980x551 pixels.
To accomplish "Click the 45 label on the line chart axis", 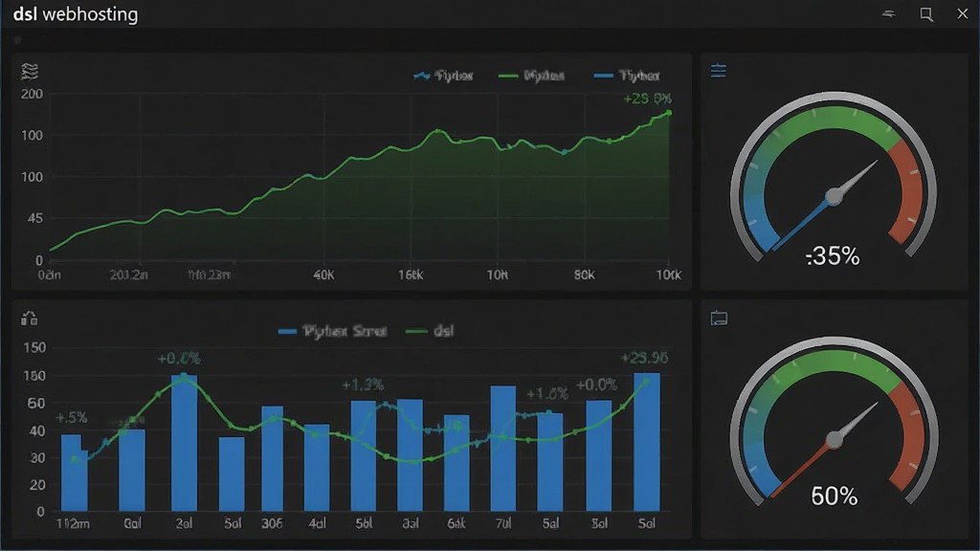I will [35, 219].
